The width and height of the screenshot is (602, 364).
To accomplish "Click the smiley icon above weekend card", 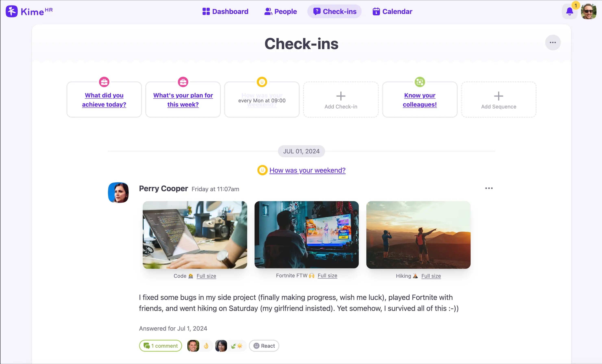I will pos(262,82).
